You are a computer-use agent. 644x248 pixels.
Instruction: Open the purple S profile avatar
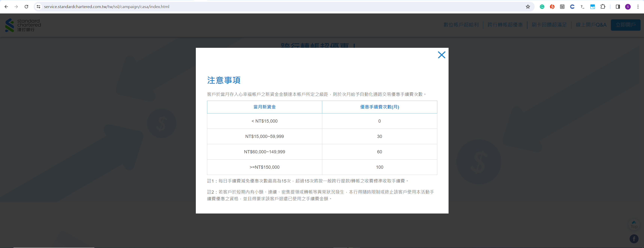628,7
